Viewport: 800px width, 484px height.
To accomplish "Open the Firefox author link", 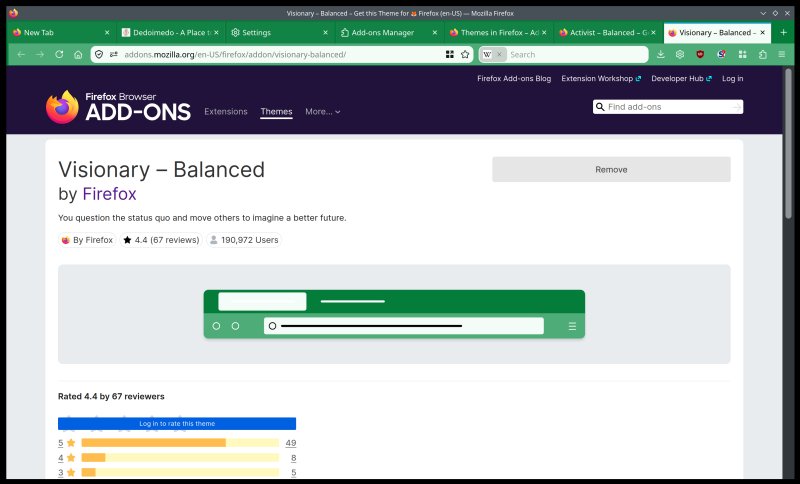I will 109,194.
